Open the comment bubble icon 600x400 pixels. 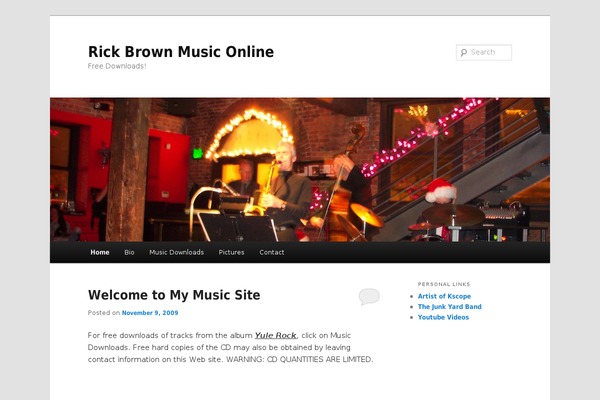(x=369, y=296)
